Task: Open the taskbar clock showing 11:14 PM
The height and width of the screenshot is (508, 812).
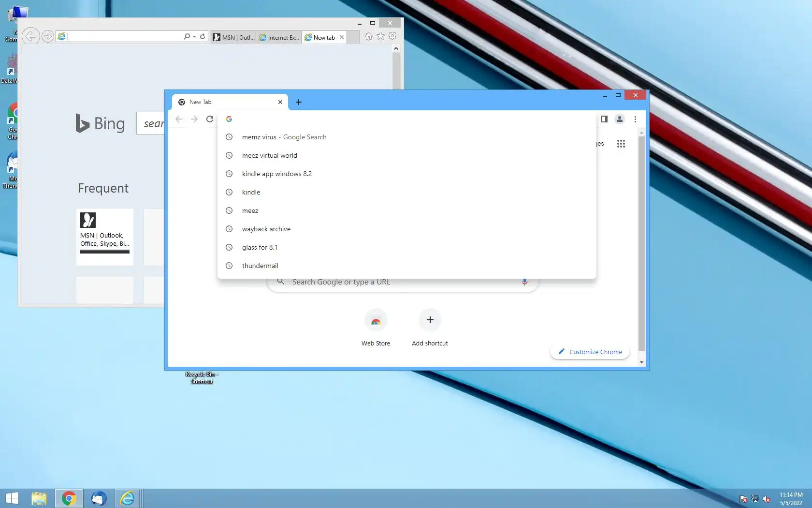Action: pos(791,499)
